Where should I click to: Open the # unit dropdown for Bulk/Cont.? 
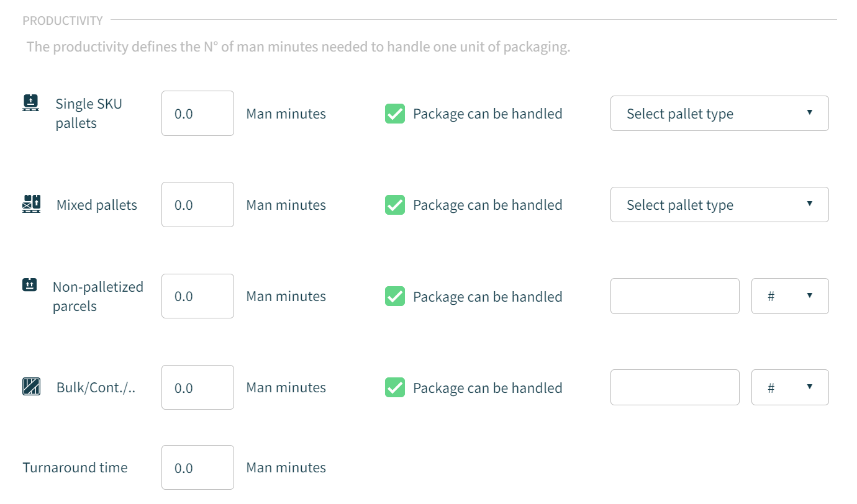click(790, 387)
